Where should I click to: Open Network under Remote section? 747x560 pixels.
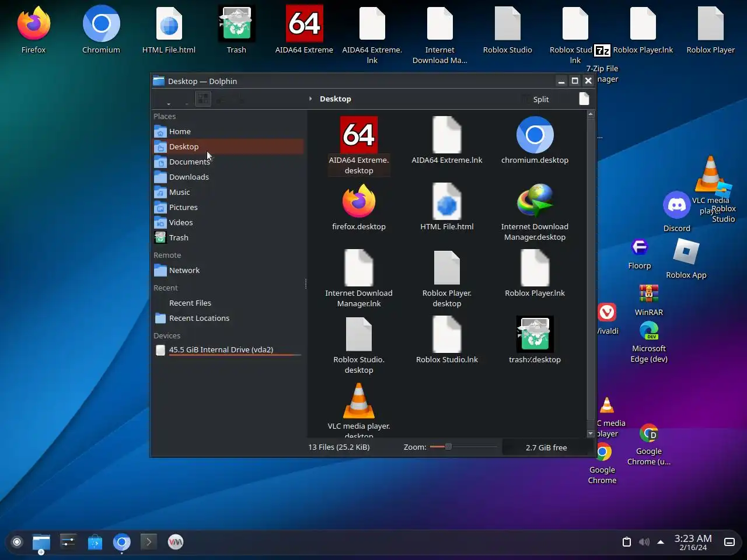(x=228, y=270)
